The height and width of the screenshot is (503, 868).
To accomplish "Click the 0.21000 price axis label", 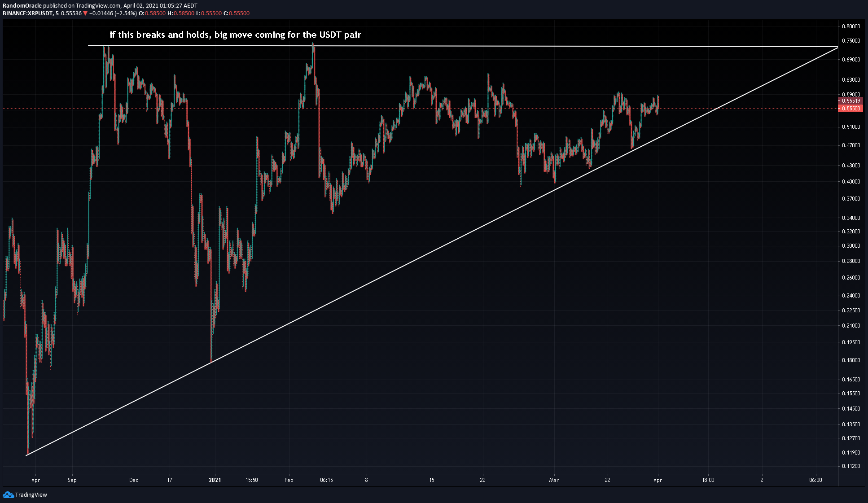I will click(x=851, y=326).
